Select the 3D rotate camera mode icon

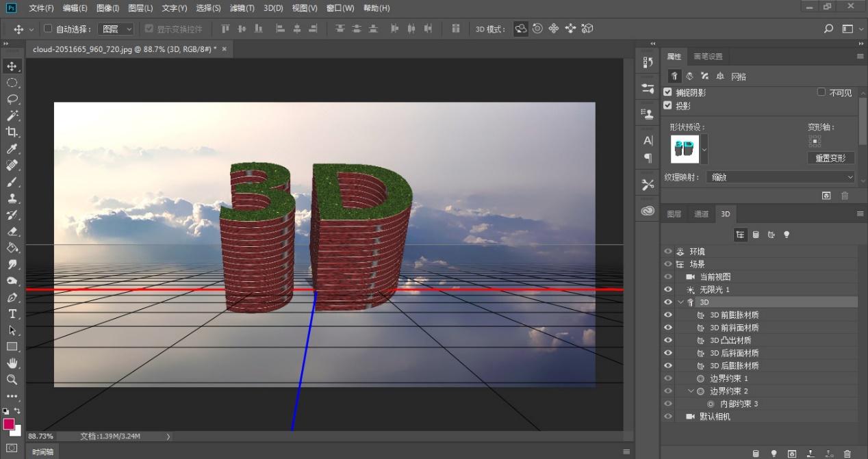521,29
